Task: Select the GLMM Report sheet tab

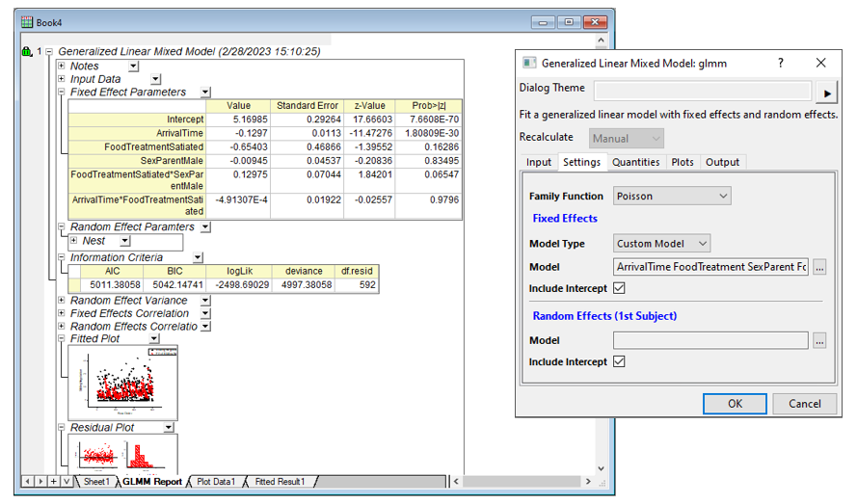Action: 152,482
